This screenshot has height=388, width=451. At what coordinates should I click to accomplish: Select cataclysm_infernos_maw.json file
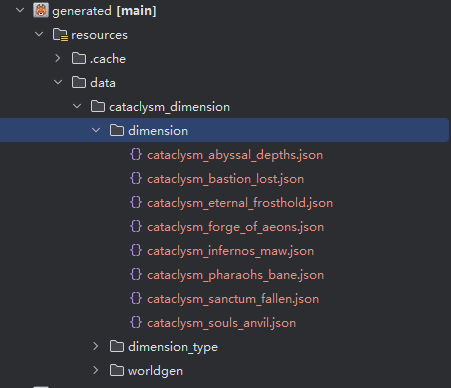[x=230, y=251]
